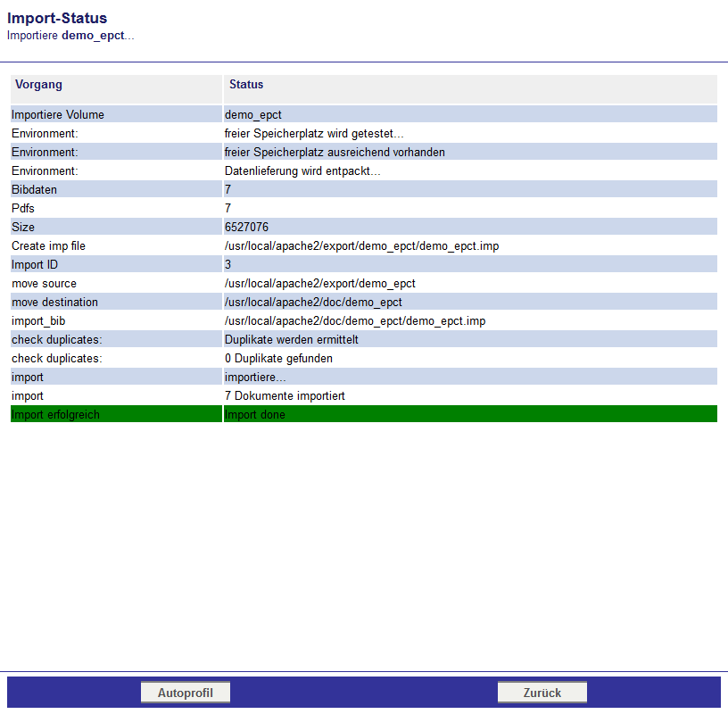Select the Size row label
The height and width of the screenshot is (714, 728).
23,228
